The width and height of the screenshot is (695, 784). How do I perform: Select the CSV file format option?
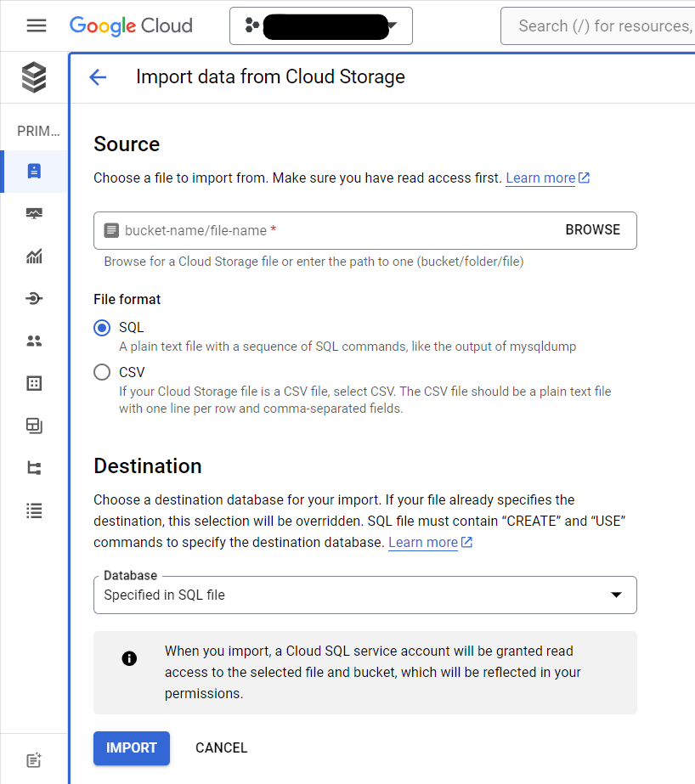click(102, 372)
